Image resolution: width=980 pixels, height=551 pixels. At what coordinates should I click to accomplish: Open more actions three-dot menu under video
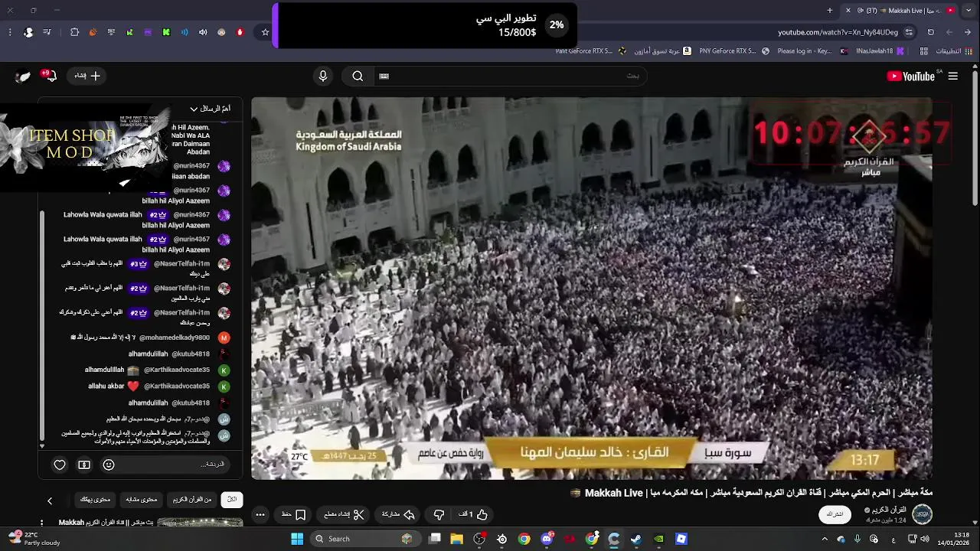click(260, 514)
